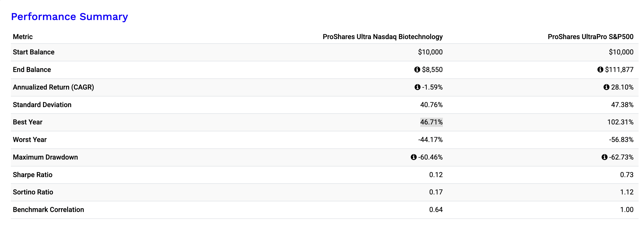Click the 47.38% Standard Deviation value
The image size is (644, 234).
[x=622, y=105]
